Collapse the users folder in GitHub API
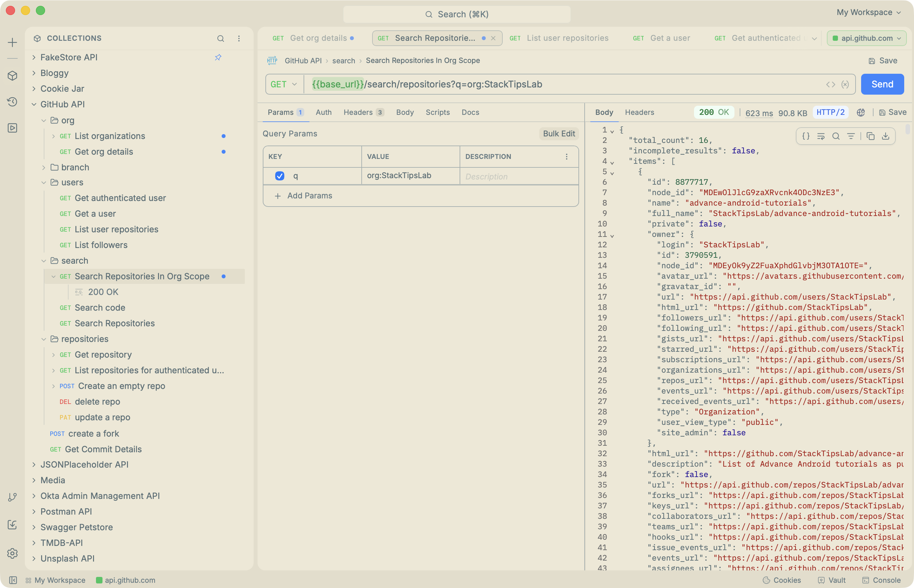 tap(43, 182)
